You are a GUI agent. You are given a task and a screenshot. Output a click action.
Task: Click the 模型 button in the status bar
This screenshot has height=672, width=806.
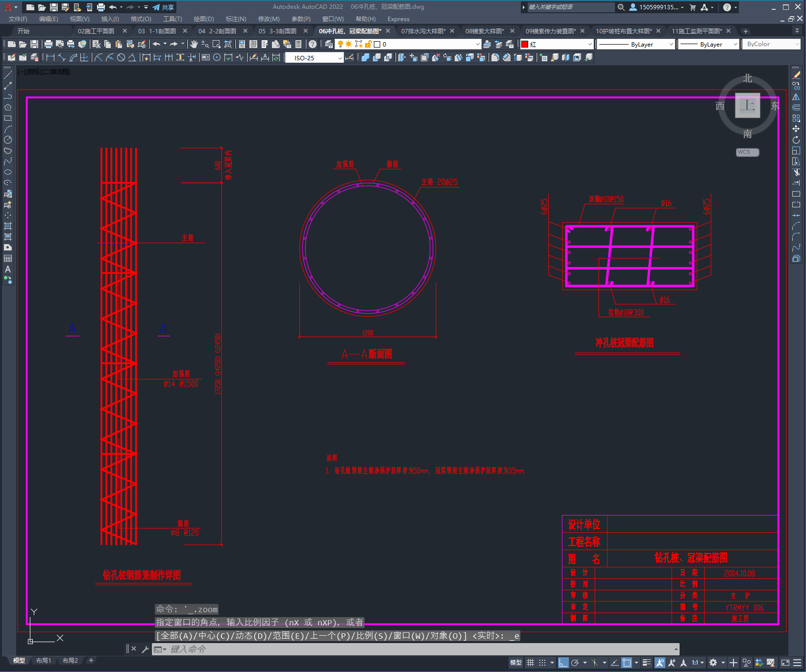click(516, 663)
